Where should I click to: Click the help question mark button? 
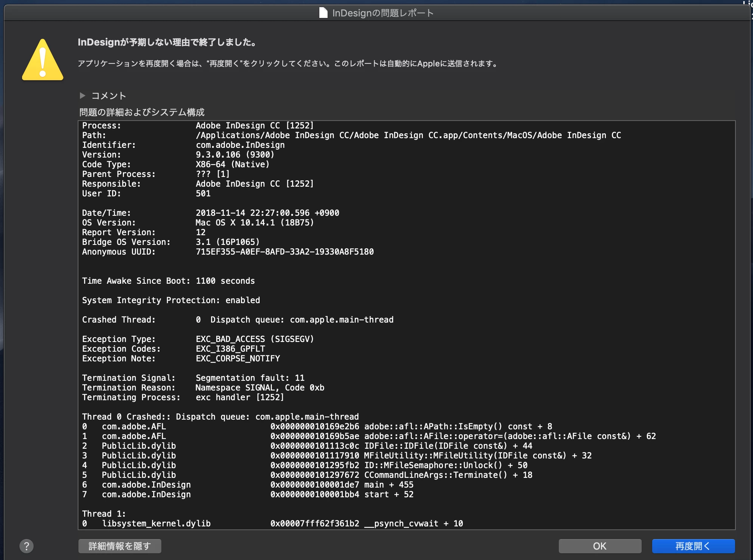click(x=27, y=546)
